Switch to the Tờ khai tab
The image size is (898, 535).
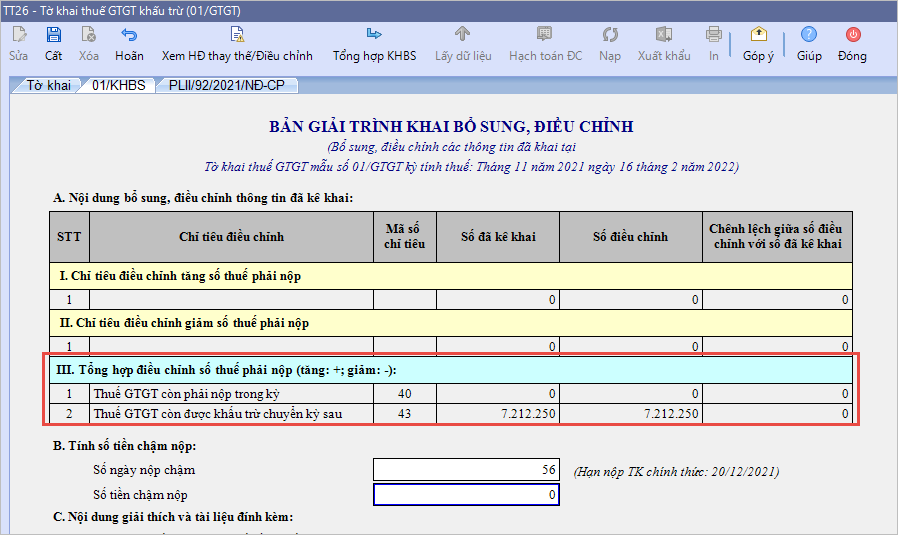[x=47, y=86]
